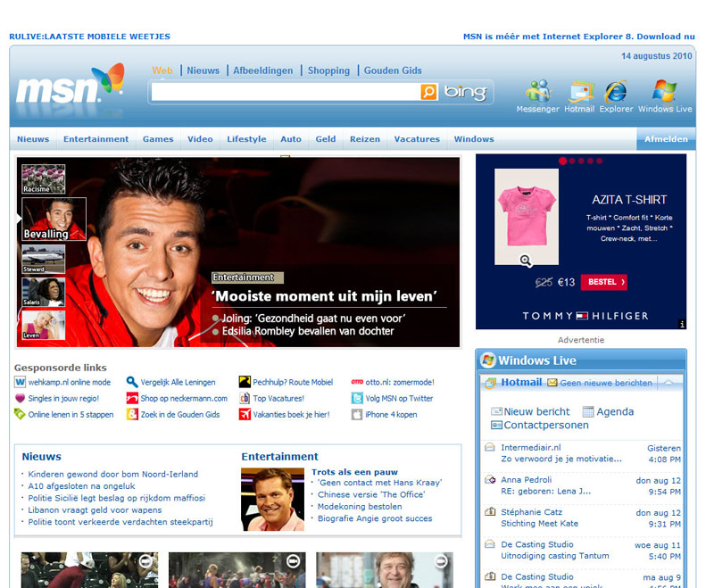
Task: Switch to the Afbeeldingen search tab
Action: click(263, 70)
